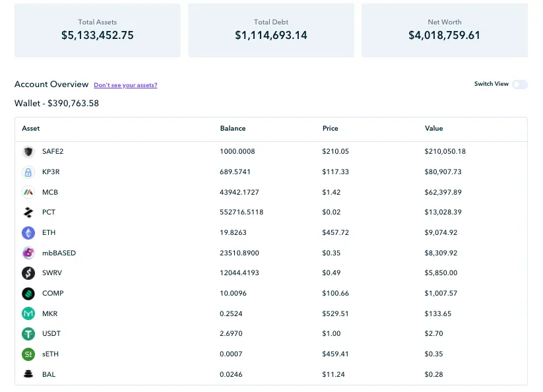Image resolution: width=543 pixels, height=392 pixels.
Task: Click the SWRV value $5,850.00
Action: click(x=441, y=273)
